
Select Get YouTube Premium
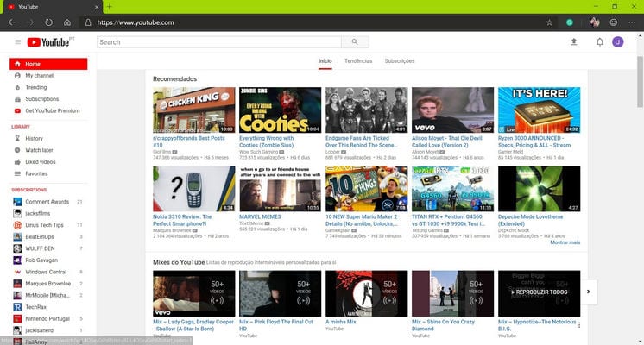point(52,110)
